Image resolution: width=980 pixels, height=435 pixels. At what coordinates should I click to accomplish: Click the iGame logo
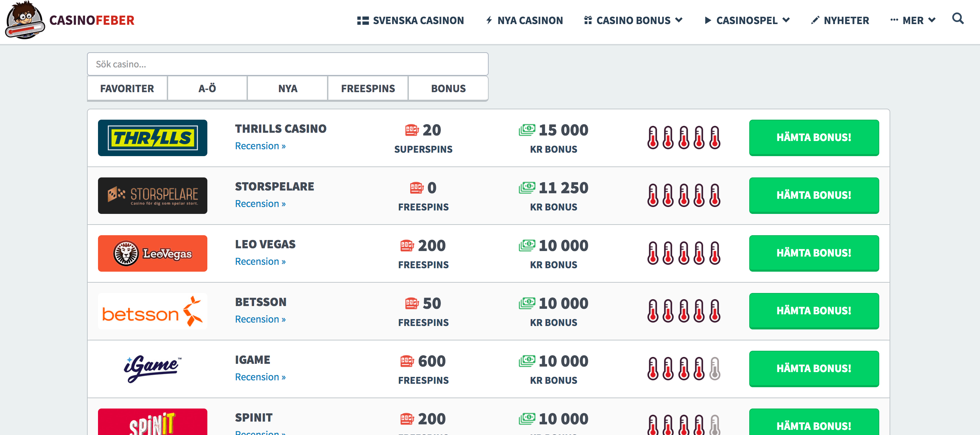click(153, 368)
